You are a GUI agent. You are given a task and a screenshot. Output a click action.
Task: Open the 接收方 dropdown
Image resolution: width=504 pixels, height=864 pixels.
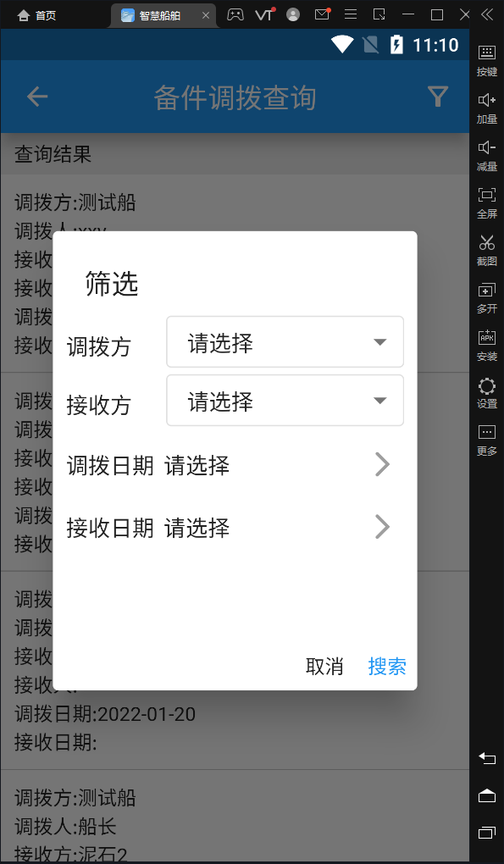(285, 400)
